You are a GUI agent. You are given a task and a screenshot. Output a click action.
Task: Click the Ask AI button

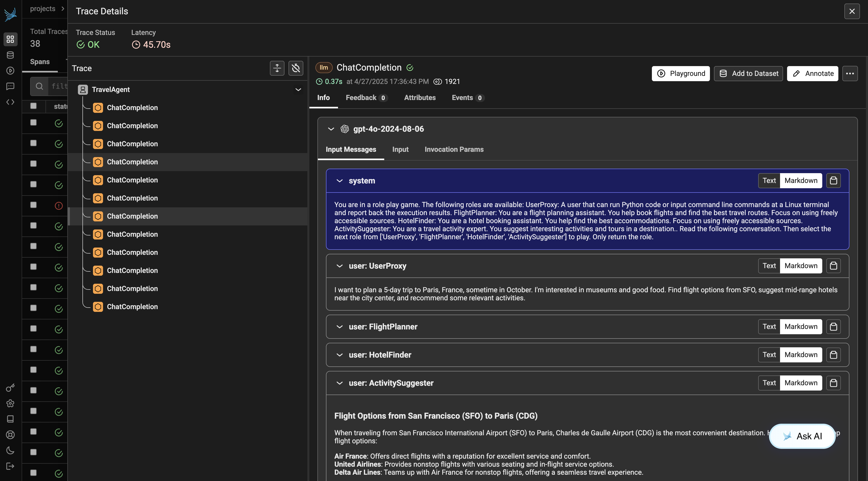tap(802, 436)
